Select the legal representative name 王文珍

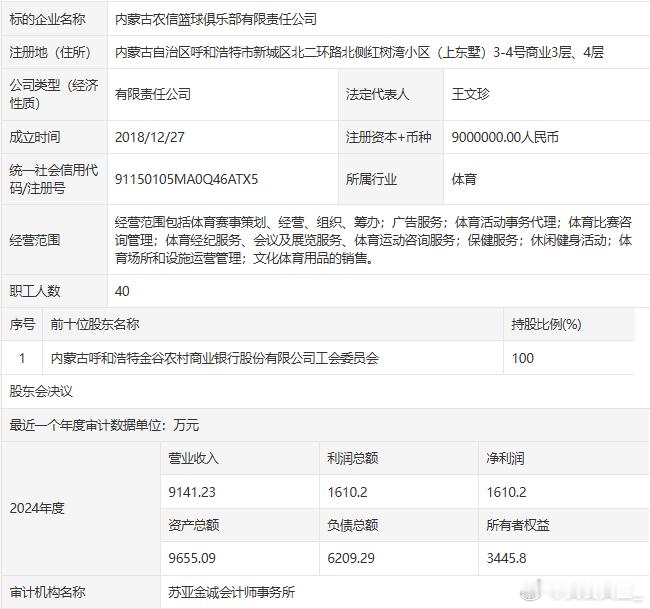click(x=471, y=95)
